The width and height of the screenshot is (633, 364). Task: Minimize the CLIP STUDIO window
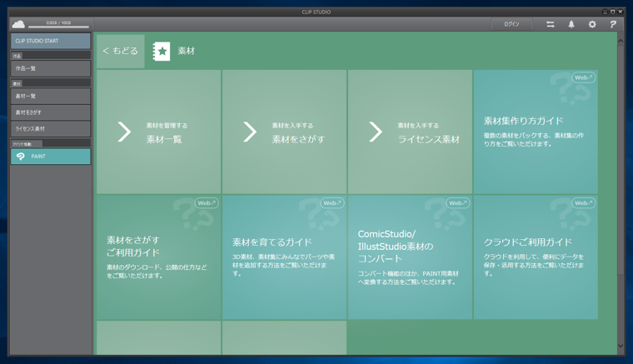point(605,12)
